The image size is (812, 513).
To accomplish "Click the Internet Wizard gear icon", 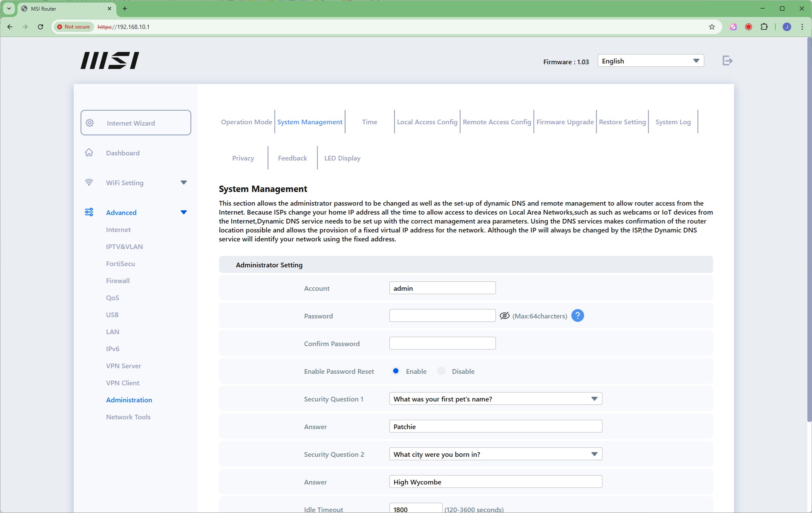I will point(90,123).
